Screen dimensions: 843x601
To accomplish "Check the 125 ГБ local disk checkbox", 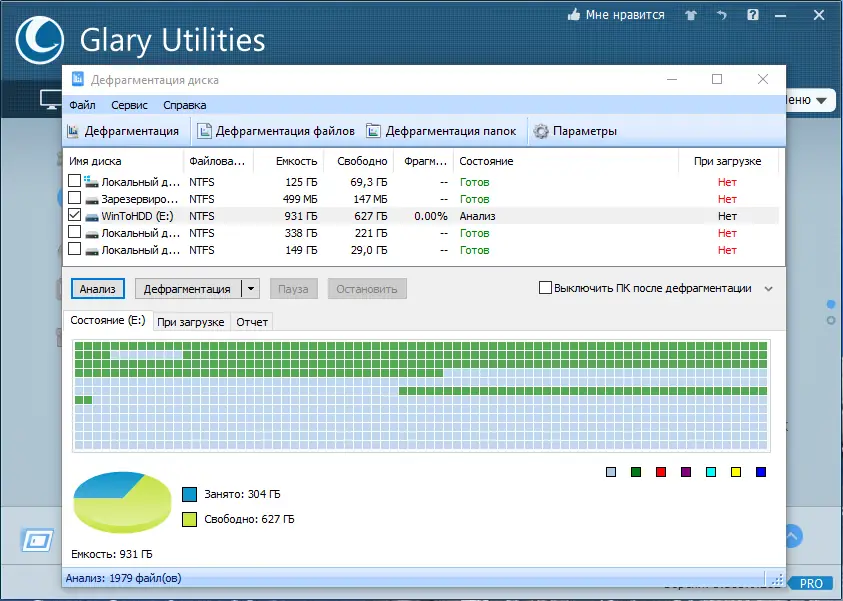I will pos(75,181).
